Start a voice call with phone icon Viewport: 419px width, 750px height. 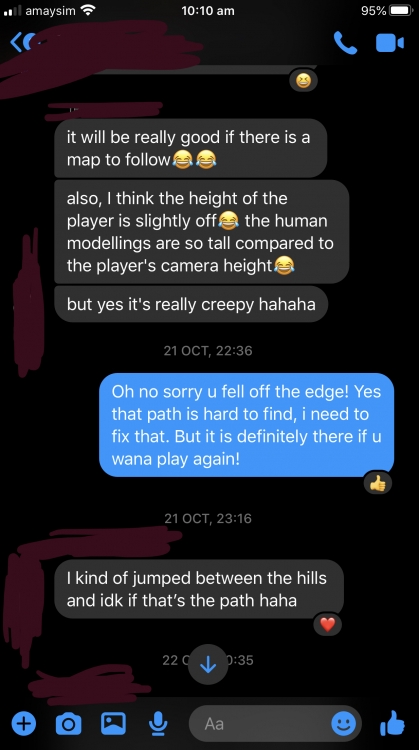click(x=345, y=43)
